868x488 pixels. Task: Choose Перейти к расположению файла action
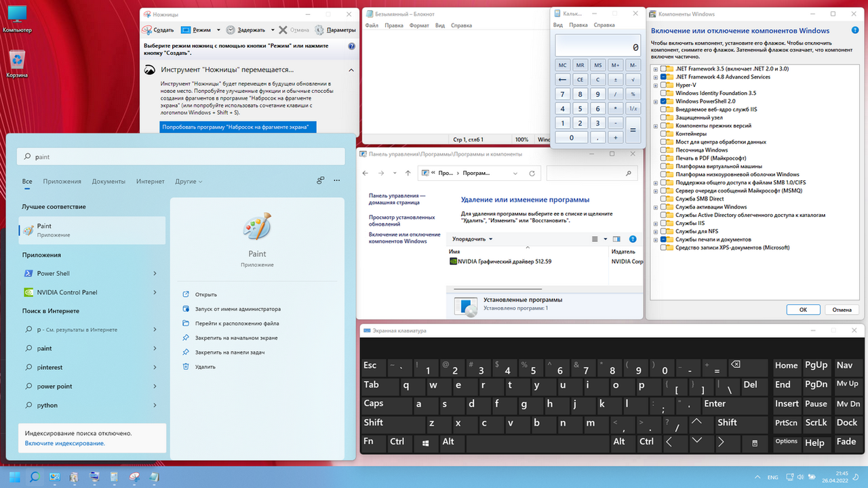pyautogui.click(x=231, y=323)
